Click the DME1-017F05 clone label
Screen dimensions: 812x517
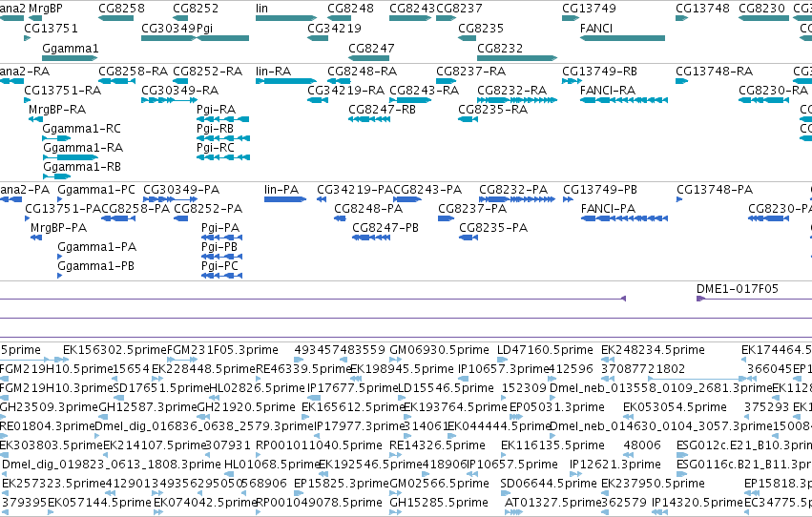[738, 289]
